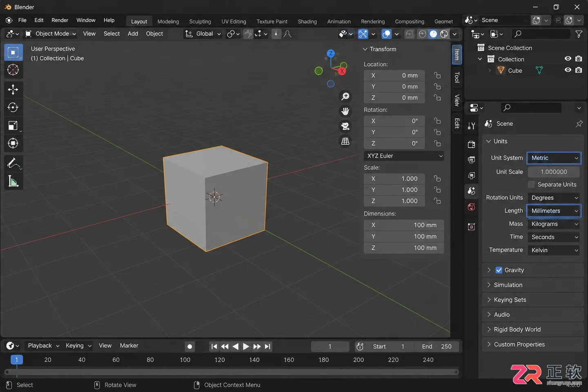Select the Select Box tool
588x392 pixels.
13,53
